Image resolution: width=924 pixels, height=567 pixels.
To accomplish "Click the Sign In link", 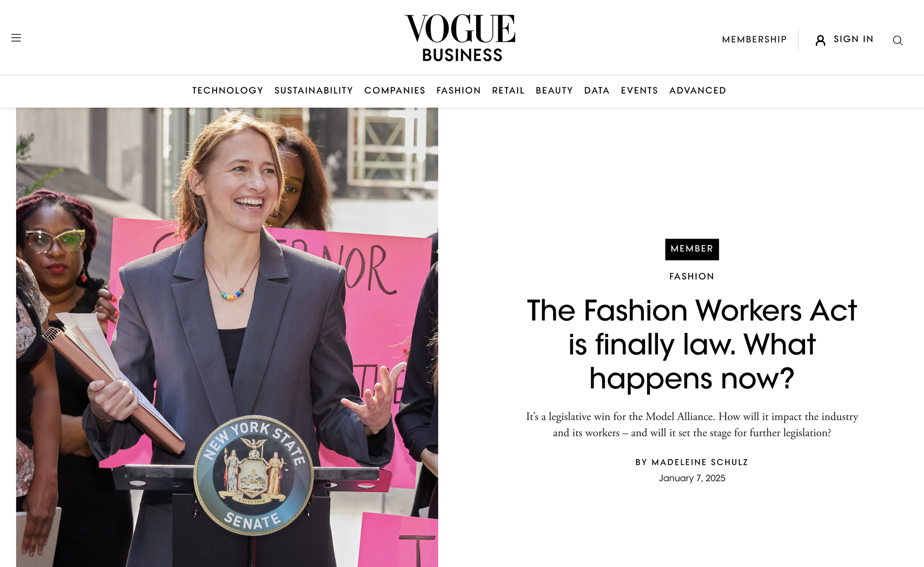I will (x=853, y=39).
